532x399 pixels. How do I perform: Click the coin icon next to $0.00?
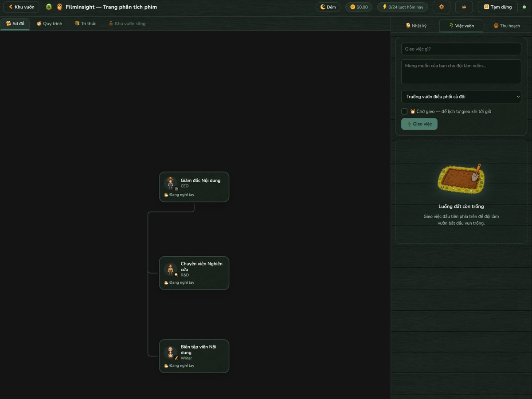click(352, 7)
